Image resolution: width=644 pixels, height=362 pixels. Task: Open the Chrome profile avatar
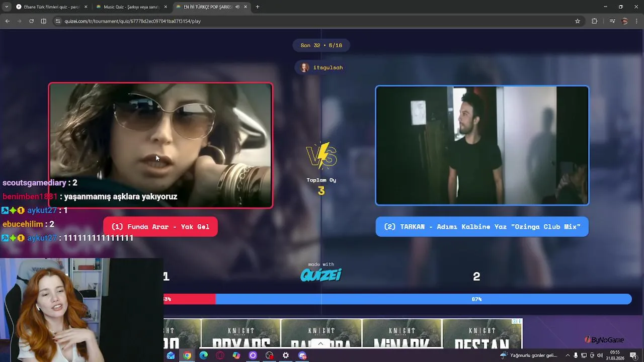[625, 21]
